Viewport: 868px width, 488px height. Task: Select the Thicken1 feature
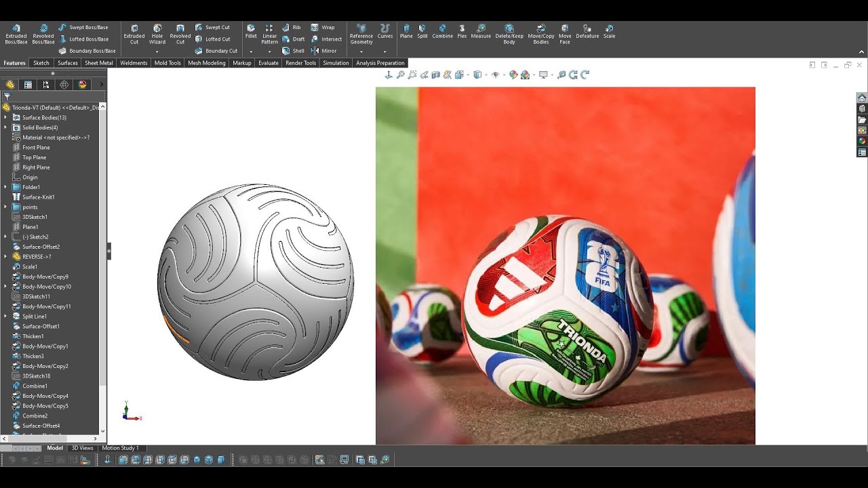28,336
